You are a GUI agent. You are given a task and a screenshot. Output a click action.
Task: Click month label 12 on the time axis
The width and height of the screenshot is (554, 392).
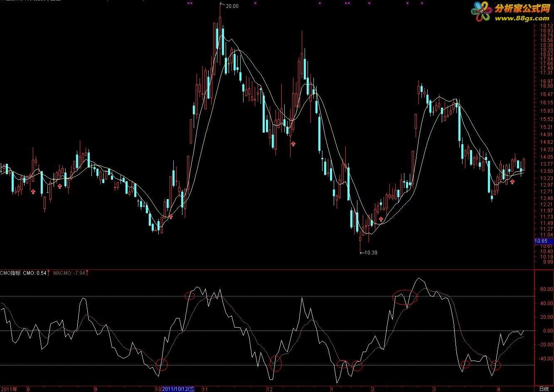[269, 390]
